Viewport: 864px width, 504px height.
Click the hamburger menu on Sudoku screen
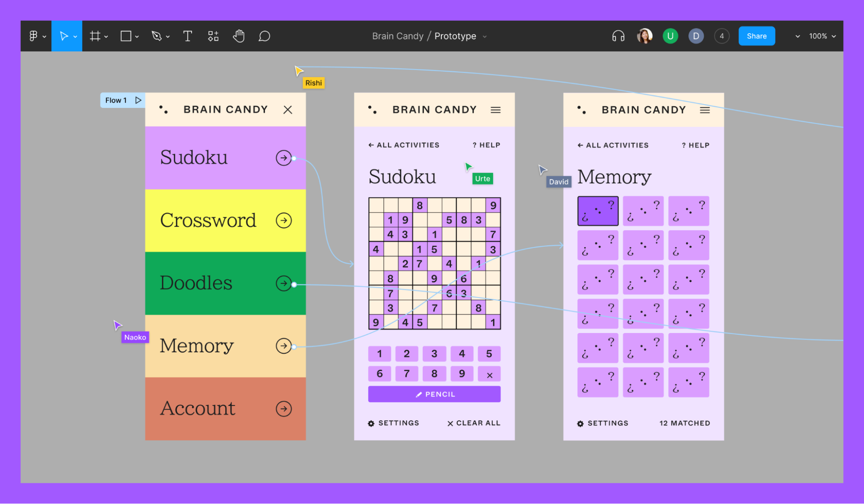[x=495, y=110]
